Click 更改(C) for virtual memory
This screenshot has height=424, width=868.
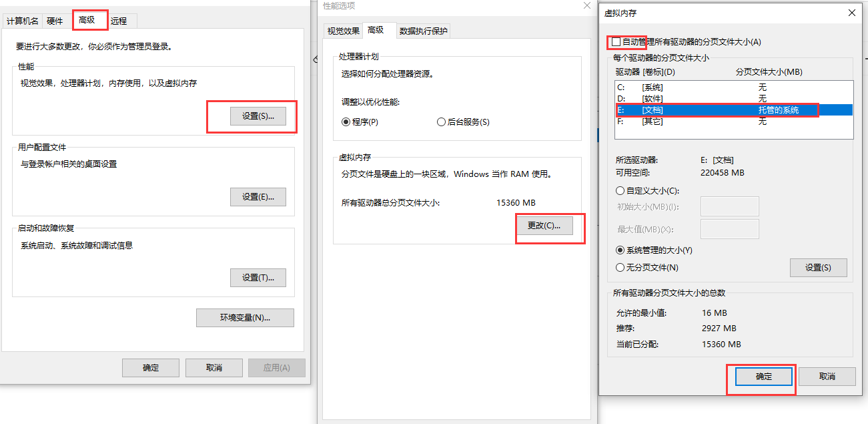(x=544, y=226)
